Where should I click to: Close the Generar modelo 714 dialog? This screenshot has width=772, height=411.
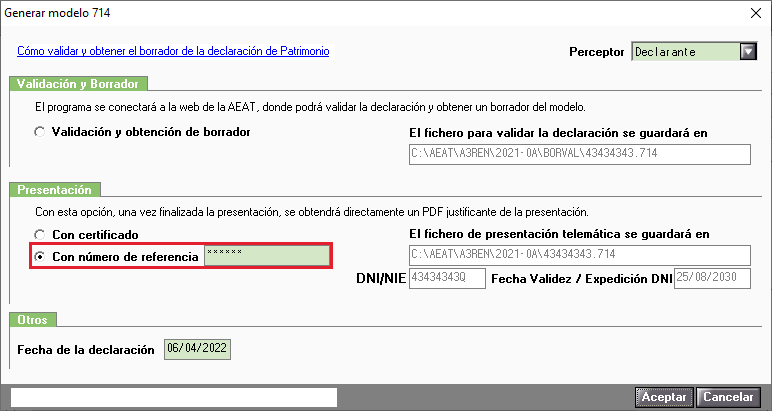(x=756, y=13)
